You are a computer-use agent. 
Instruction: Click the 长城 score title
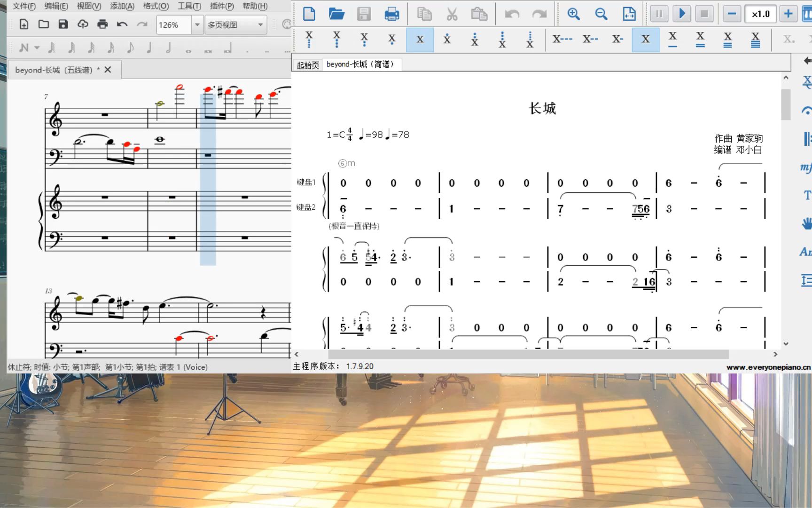click(x=542, y=109)
